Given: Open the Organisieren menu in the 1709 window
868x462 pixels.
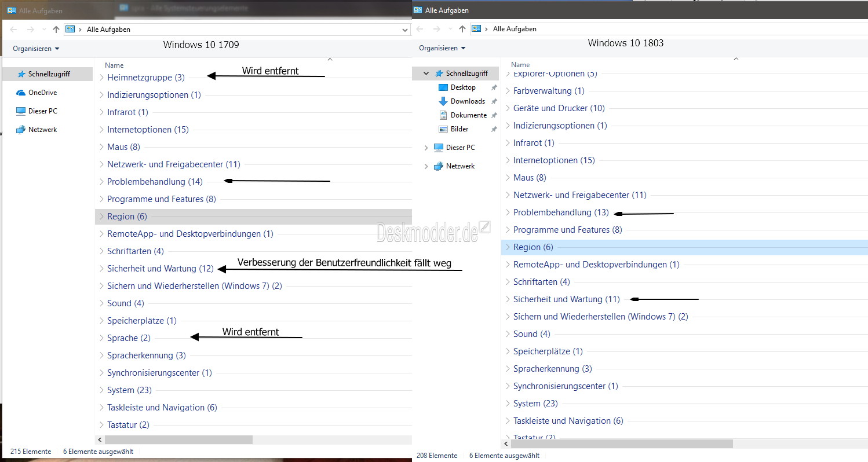Looking at the screenshot, I should [x=36, y=49].
